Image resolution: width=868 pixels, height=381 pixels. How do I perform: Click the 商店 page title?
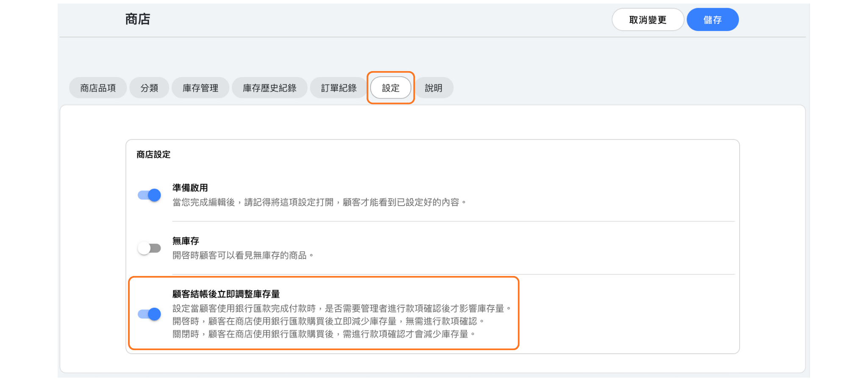(138, 19)
